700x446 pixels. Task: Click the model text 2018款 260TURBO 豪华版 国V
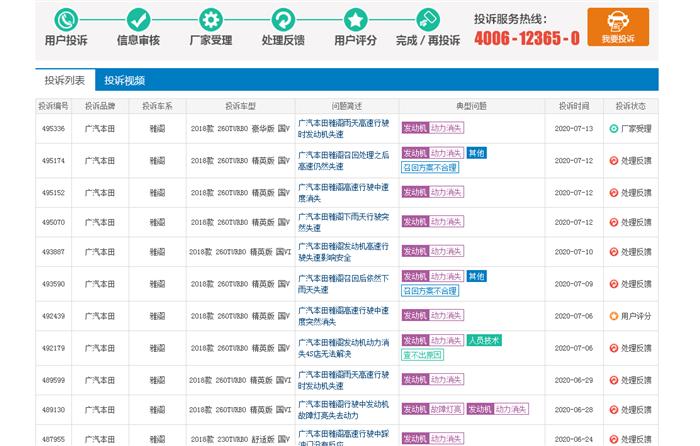[x=241, y=129]
